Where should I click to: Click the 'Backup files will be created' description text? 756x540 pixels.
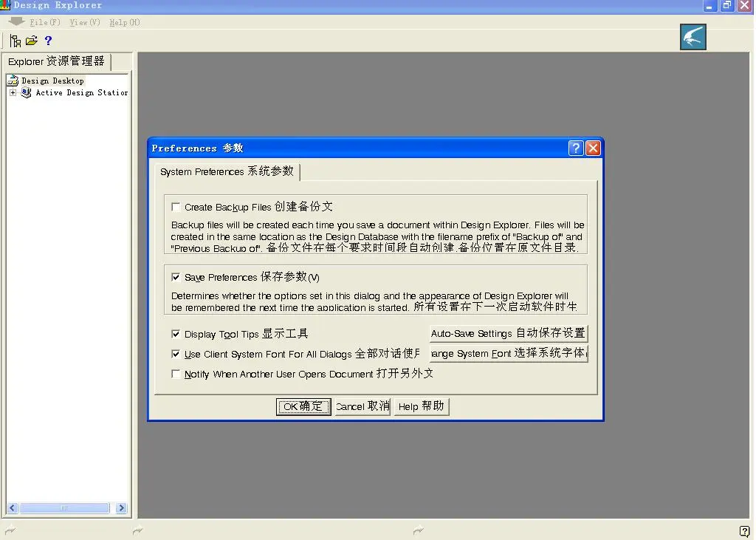(377, 236)
